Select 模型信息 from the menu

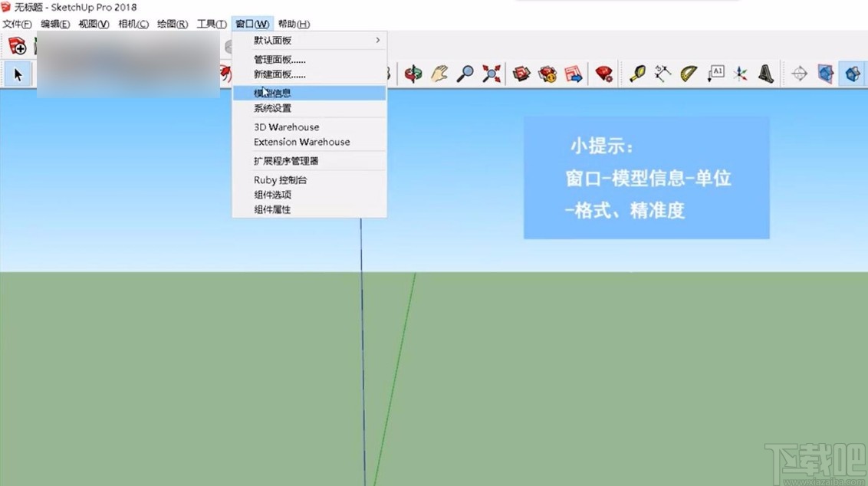click(274, 92)
